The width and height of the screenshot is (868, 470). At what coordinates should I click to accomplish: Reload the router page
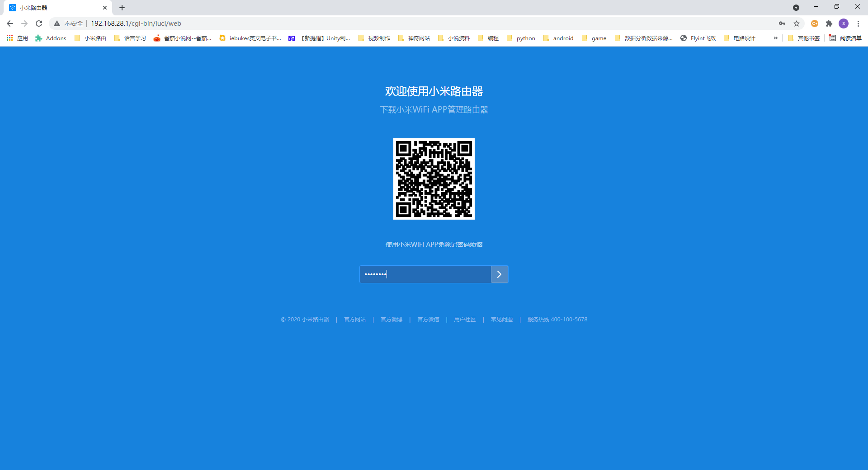pos(39,23)
